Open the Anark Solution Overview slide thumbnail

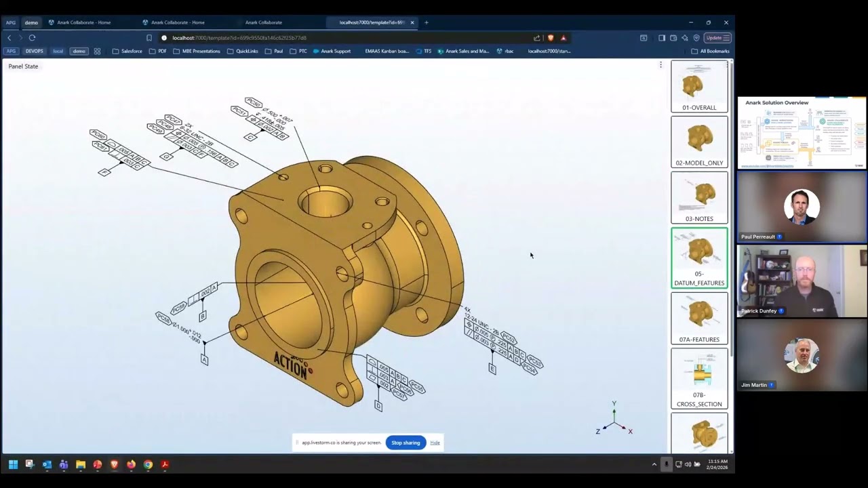click(x=802, y=133)
